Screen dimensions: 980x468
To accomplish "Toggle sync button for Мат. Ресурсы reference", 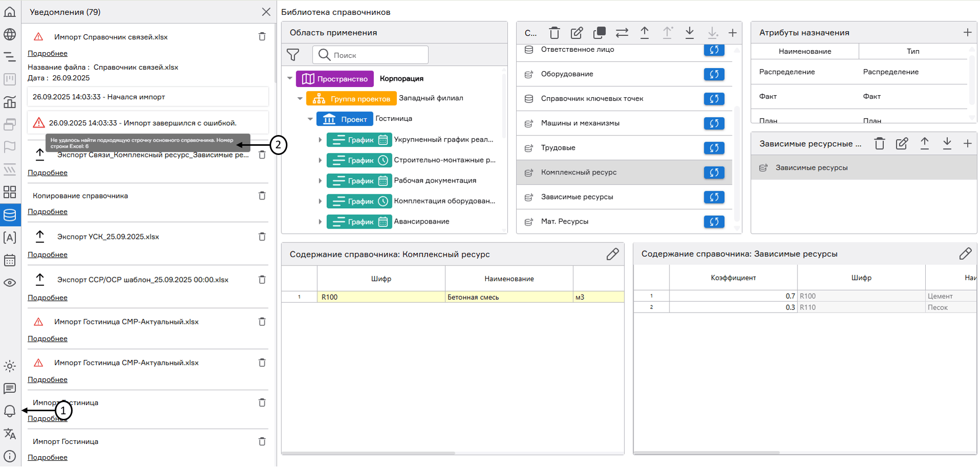I will 714,221.
